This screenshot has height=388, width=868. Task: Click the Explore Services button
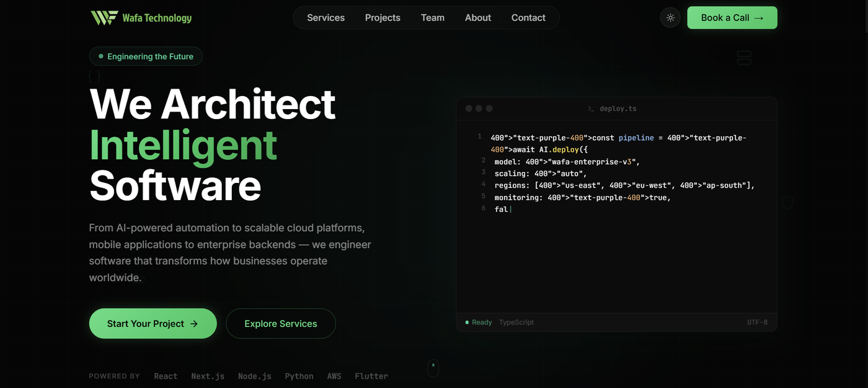pos(281,324)
